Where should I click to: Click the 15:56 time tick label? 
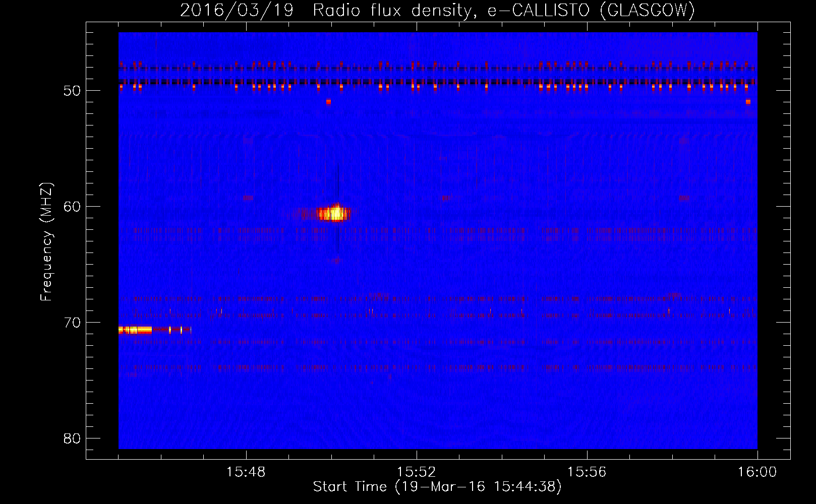pyautogui.click(x=587, y=472)
